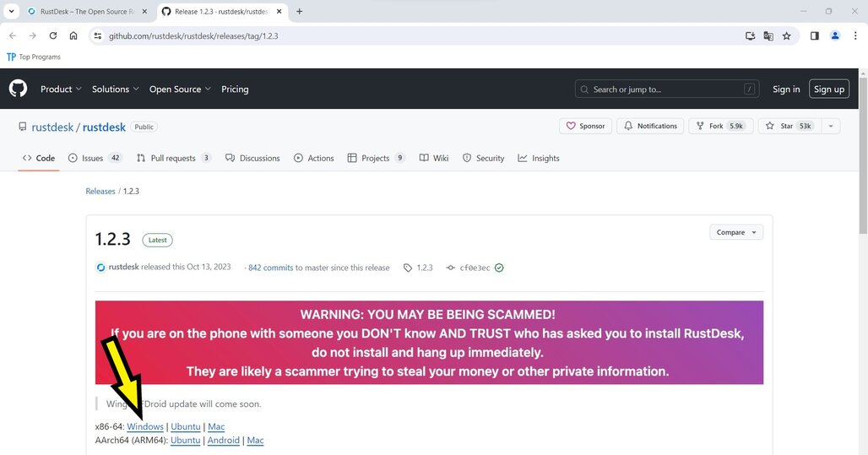Open the Pricing page
The image size is (868, 455).
235,89
